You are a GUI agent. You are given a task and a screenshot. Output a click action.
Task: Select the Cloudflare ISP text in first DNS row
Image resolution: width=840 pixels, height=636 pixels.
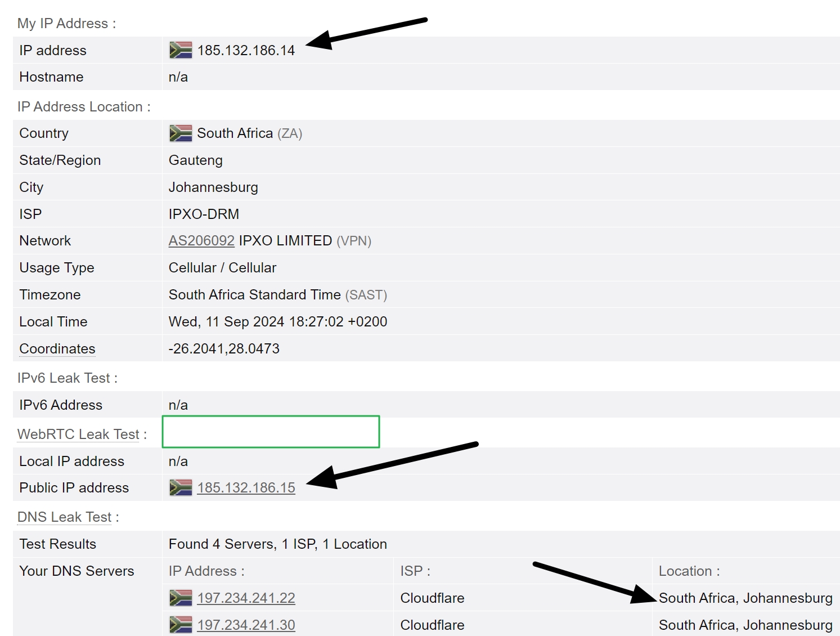pyautogui.click(x=432, y=598)
